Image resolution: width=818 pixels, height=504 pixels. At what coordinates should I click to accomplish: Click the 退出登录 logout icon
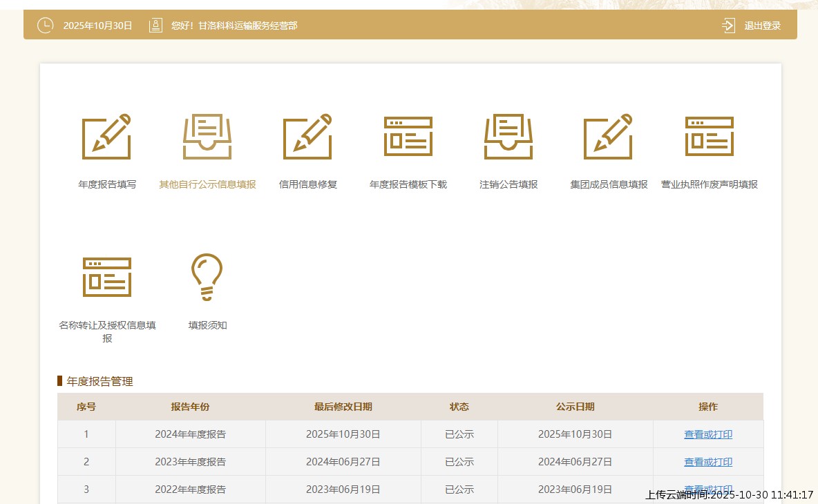(x=728, y=26)
